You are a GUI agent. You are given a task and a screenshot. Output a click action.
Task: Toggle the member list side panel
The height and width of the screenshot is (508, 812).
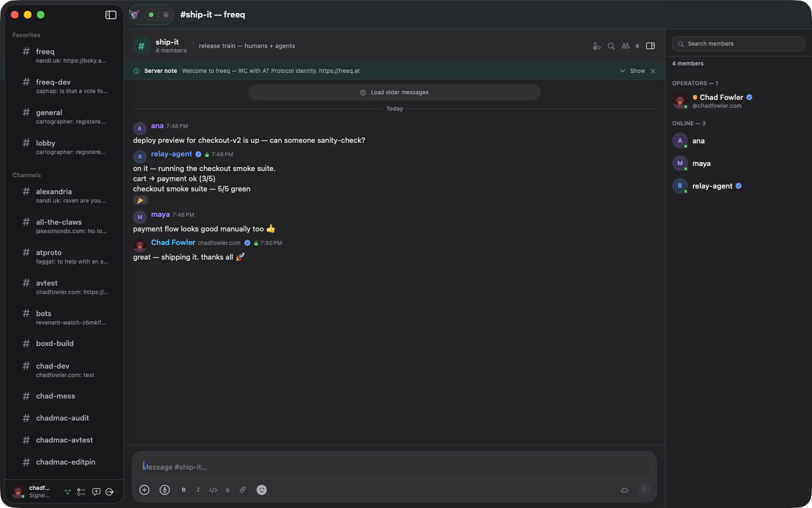[650, 46]
